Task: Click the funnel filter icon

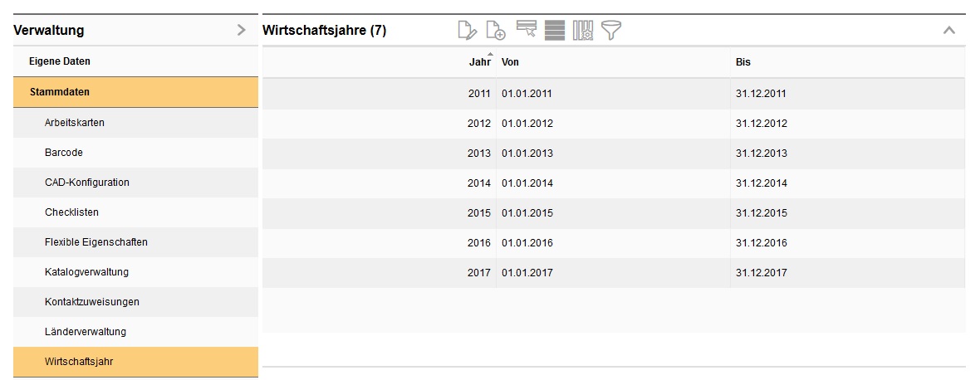Action: [612, 31]
